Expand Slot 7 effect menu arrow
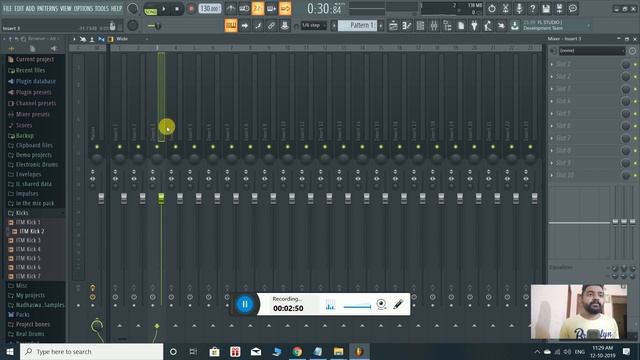The width and height of the screenshot is (640, 360). pos(552,138)
